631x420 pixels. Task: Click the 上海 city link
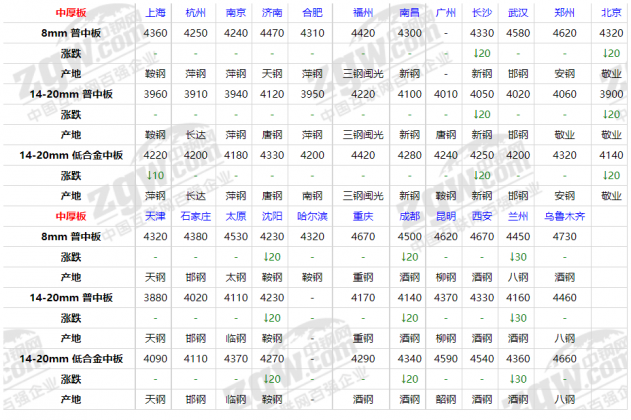point(155,15)
